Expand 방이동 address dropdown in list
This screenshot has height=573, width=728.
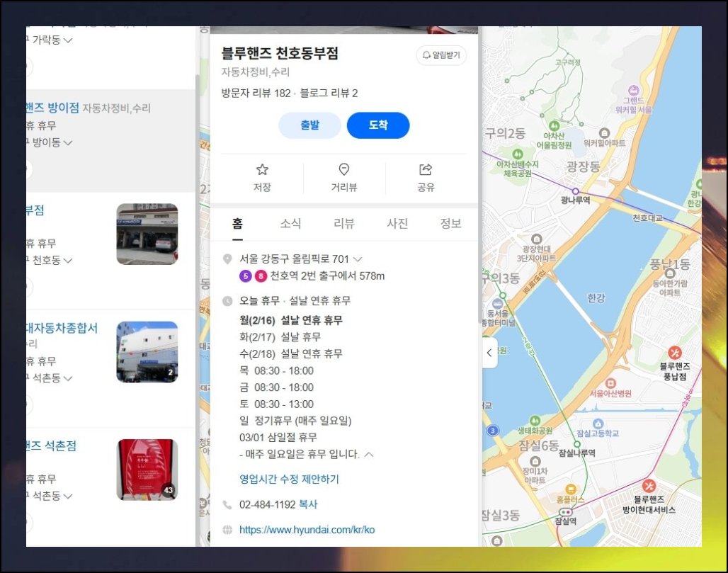coord(68,142)
